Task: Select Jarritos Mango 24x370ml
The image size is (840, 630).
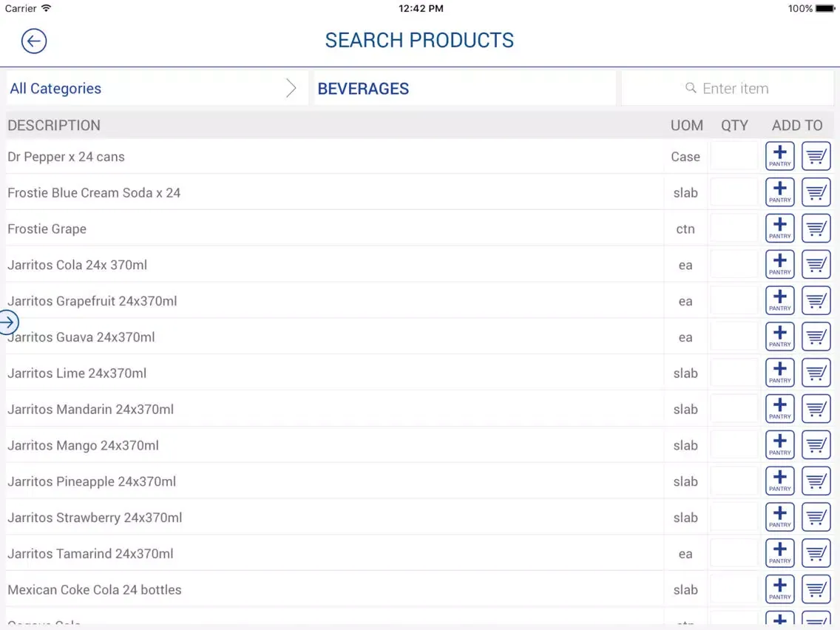Action: (83, 445)
